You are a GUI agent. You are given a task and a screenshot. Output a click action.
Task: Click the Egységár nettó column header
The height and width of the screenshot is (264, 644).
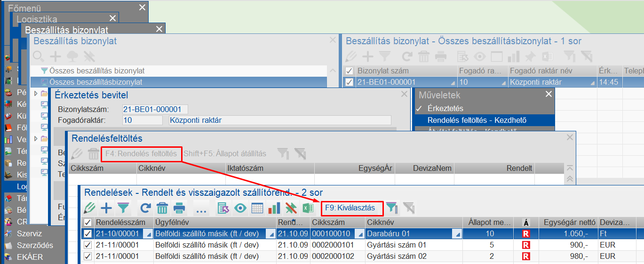click(568, 222)
